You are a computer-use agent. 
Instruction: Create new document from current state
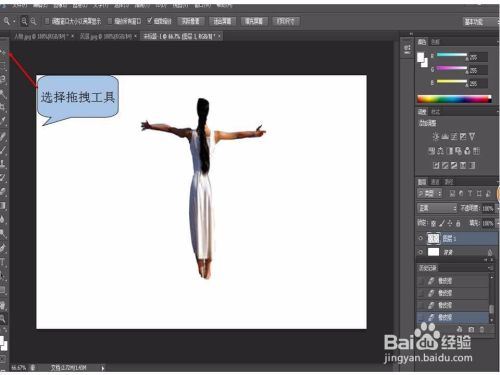460,329
